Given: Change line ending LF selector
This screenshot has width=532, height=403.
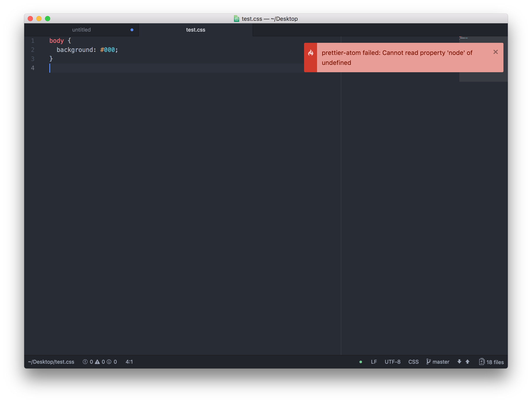Looking at the screenshot, I should tap(374, 362).
